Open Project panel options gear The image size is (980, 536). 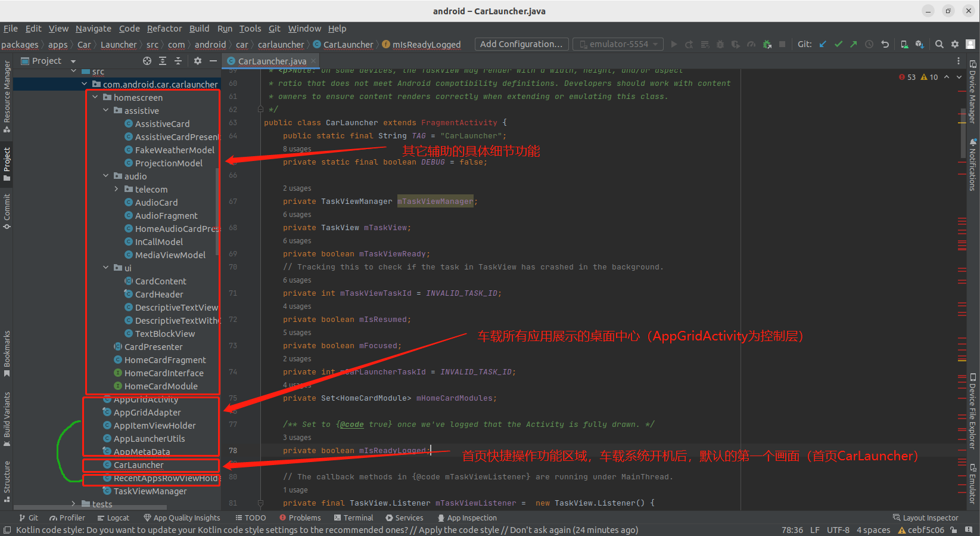[x=198, y=61]
